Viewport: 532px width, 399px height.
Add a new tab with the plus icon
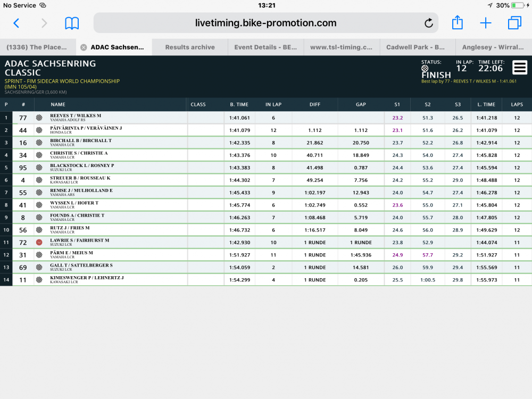(x=486, y=23)
